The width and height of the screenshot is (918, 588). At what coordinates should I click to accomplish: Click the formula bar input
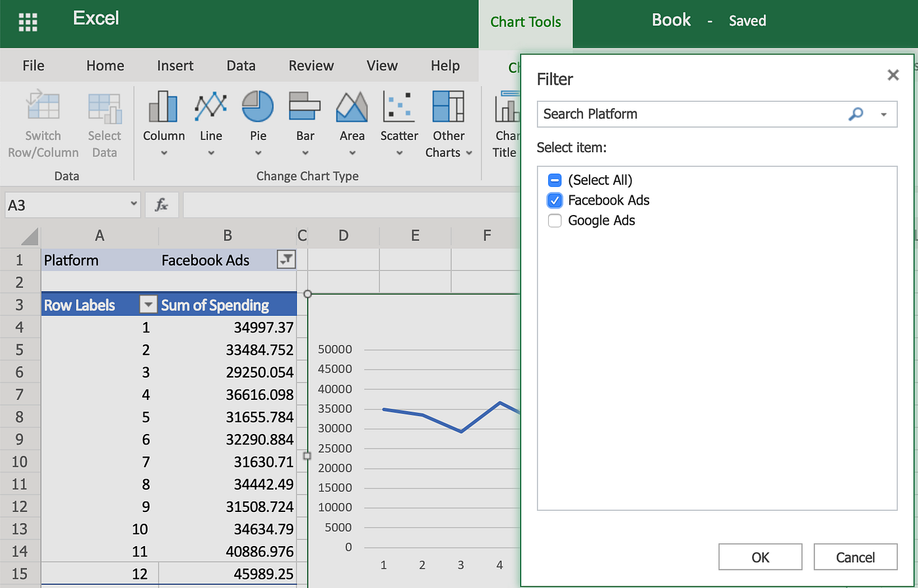(x=351, y=205)
